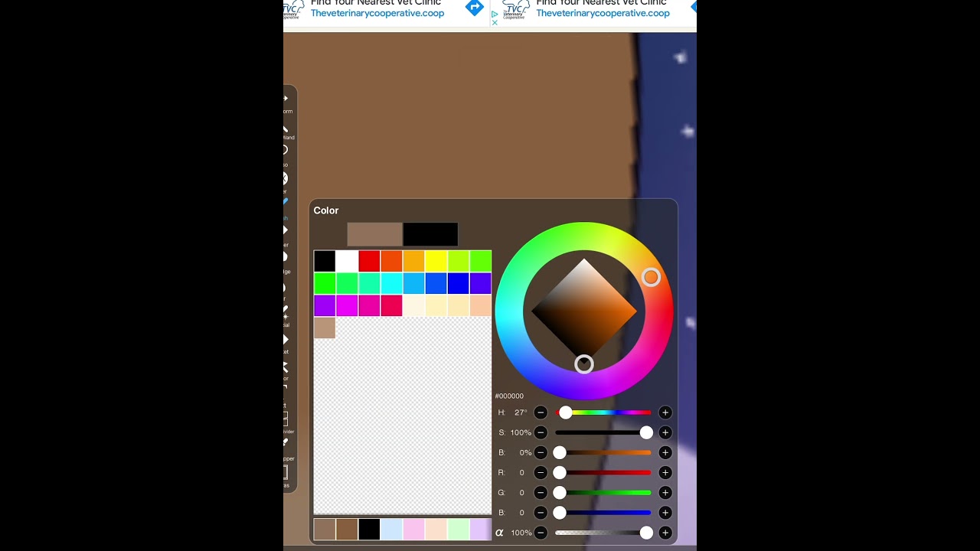Choose taupe swatch in bottom history row

coord(325,530)
